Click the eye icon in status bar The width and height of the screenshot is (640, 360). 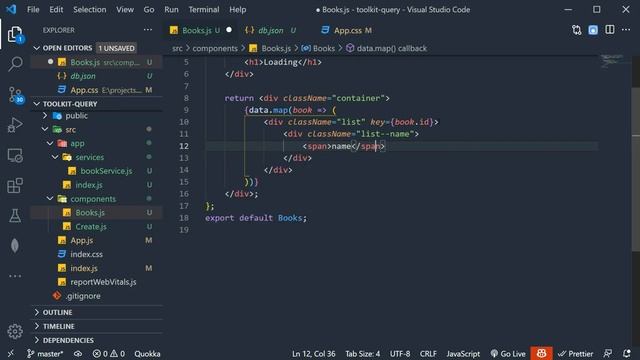tap(78, 354)
